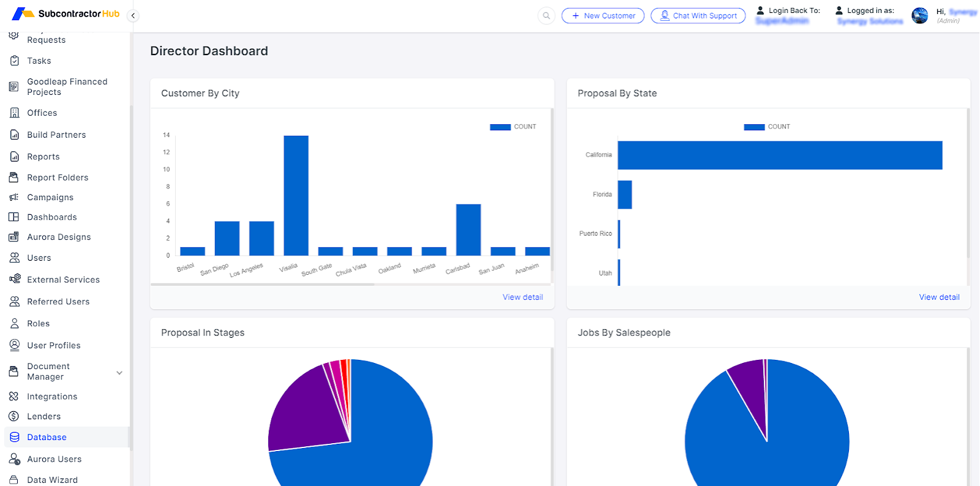Click the Aurora Users icon
Screen dimensions: 980x486
[14, 459]
